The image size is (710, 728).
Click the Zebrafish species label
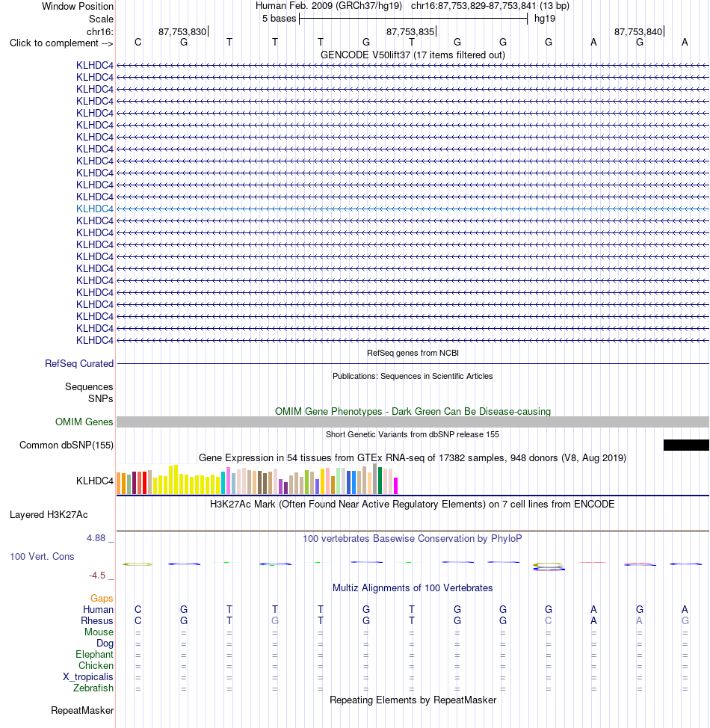click(x=93, y=688)
